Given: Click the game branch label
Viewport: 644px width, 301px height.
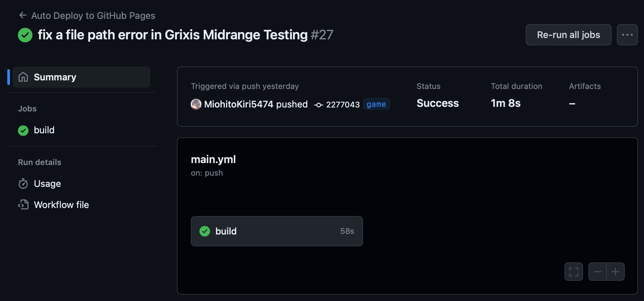Looking at the screenshot, I should 376,104.
